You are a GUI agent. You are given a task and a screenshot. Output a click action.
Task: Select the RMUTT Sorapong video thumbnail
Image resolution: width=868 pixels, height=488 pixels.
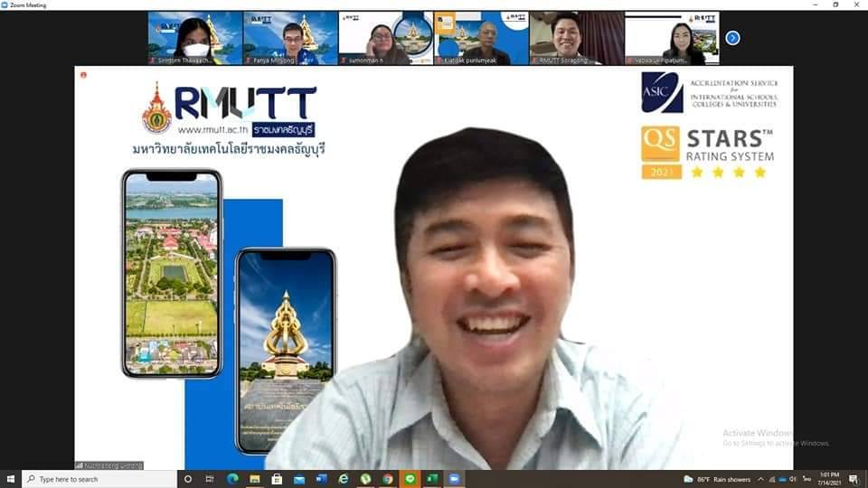click(577, 38)
